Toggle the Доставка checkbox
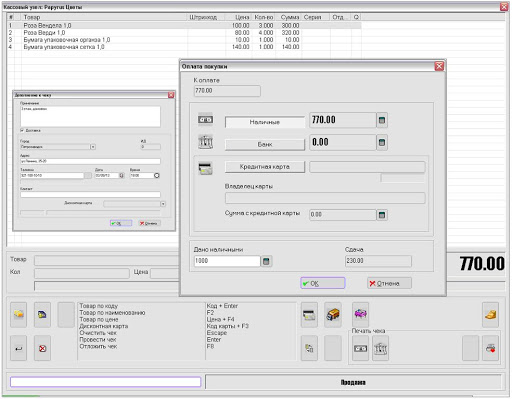 [22, 130]
